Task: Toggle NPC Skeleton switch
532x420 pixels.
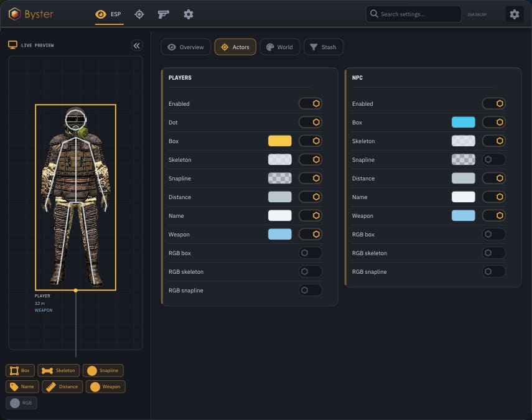Action: click(493, 141)
